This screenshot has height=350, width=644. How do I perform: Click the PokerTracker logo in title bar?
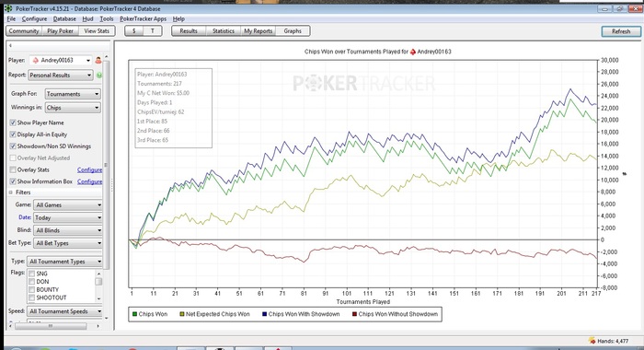point(7,8)
